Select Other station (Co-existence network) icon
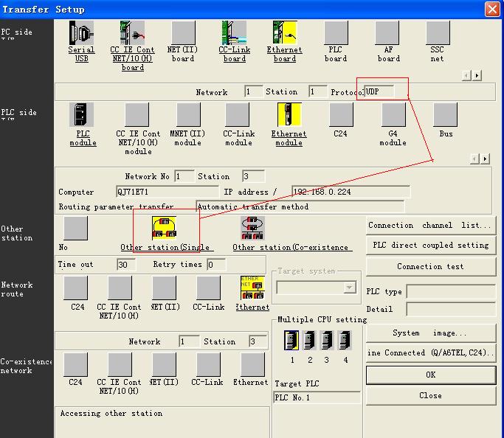504x438 pixels. (253, 229)
